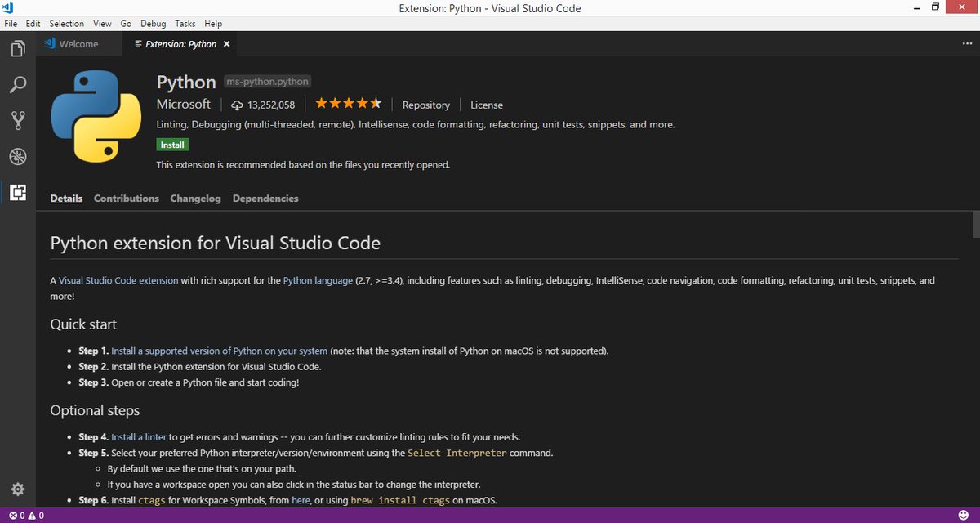Screen dimensions: 980x523
Task: Open the Debug menu
Action: coord(153,24)
